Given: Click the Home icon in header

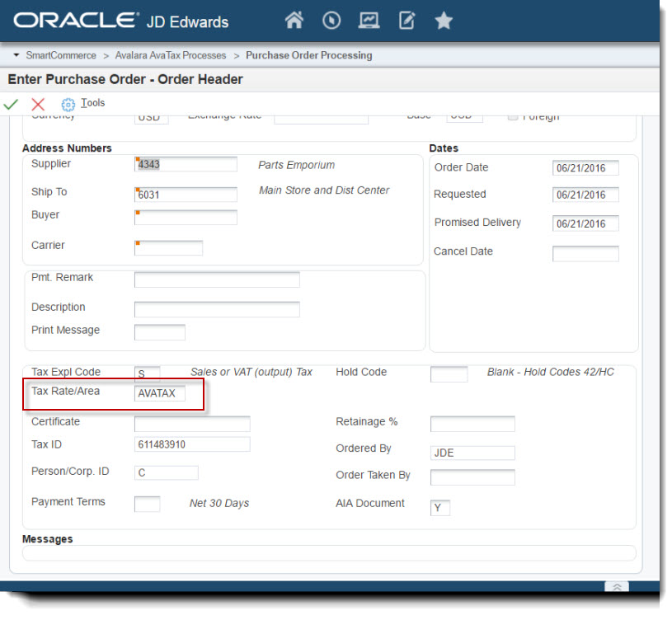Looking at the screenshot, I should [294, 21].
